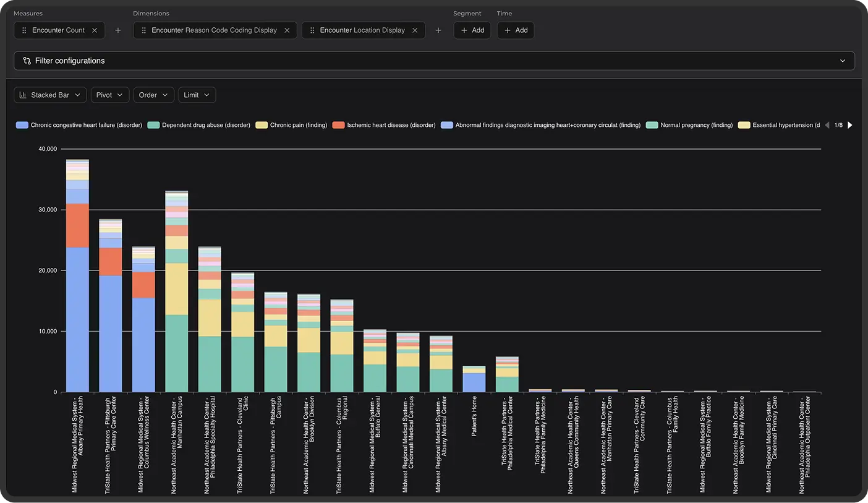The image size is (868, 503).
Task: Remove the Encounter Reason Code Coding Display dimension
Action: 286,30
